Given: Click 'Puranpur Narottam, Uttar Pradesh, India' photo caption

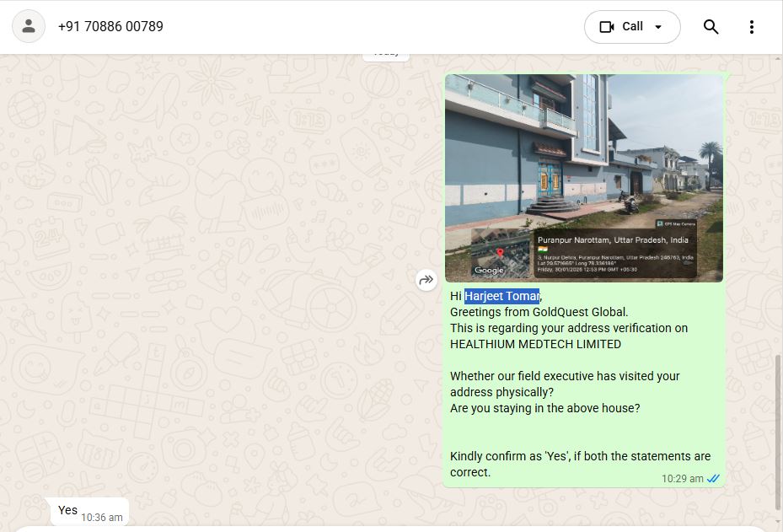Looking at the screenshot, I should 613,240.
